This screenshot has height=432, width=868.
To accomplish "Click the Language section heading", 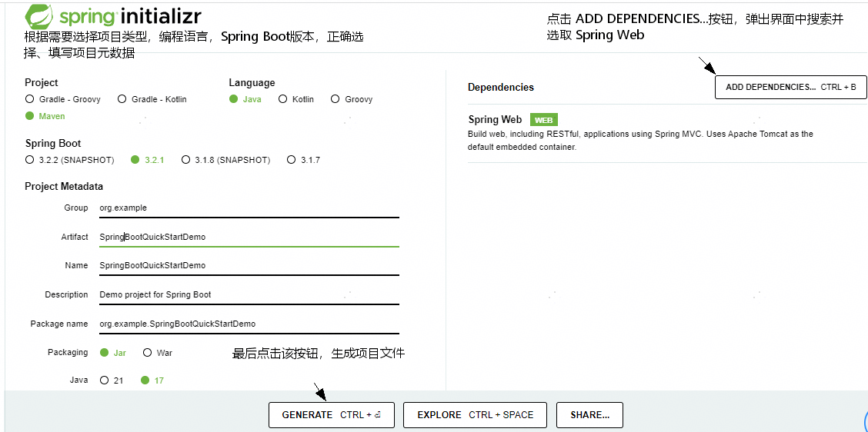I will pos(252,82).
